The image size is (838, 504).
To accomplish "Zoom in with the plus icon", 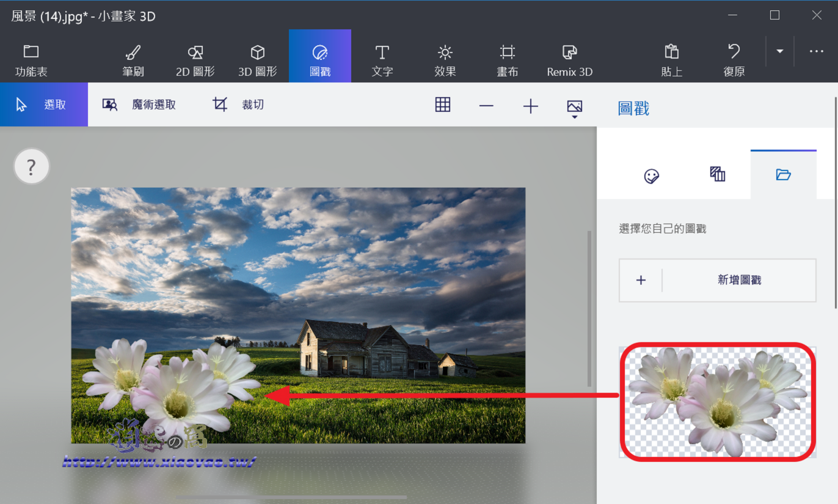I will (531, 106).
